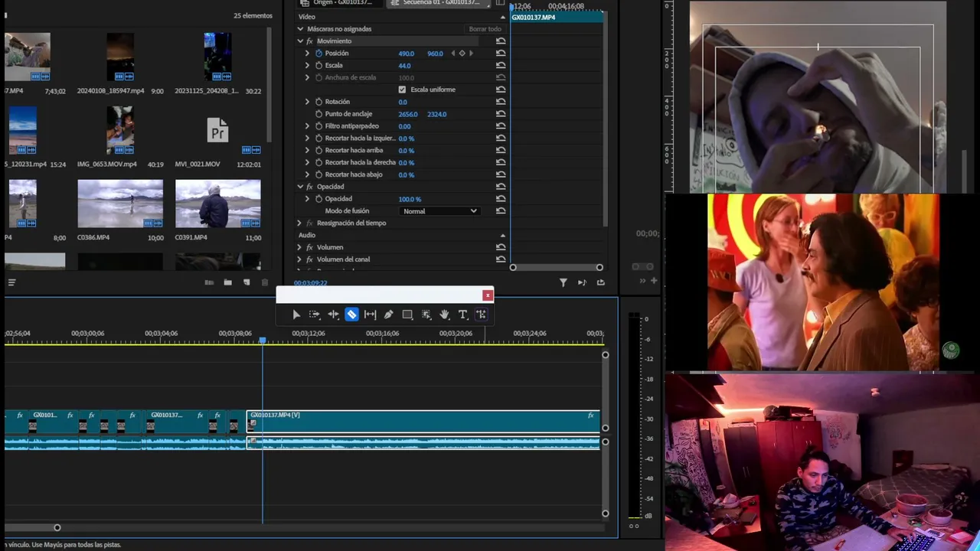Reset the Volumen audio effect

click(501, 247)
